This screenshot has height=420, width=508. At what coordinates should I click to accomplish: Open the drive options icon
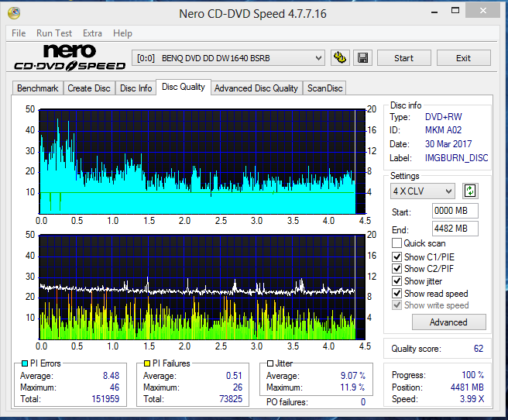click(340, 58)
